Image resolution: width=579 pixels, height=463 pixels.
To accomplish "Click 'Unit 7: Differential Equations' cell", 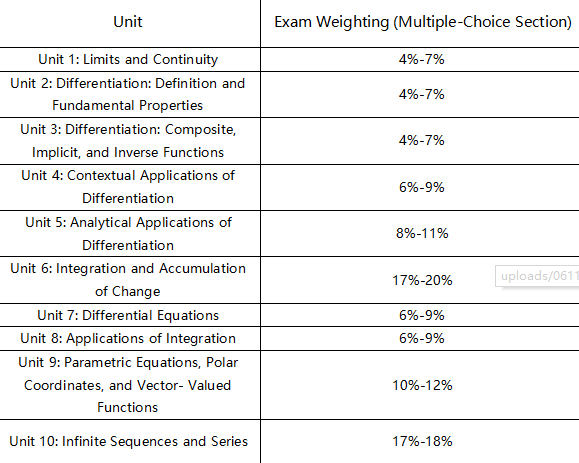I will click(x=128, y=315).
